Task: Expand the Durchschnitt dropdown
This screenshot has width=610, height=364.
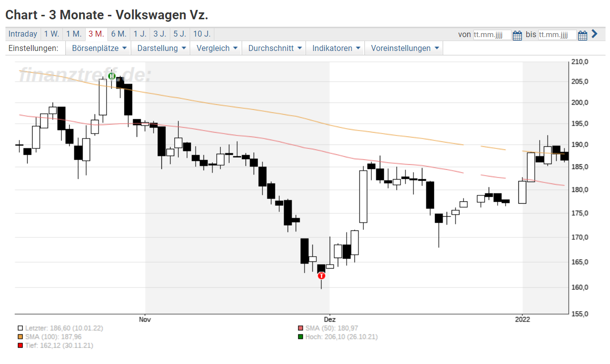Action: click(274, 48)
